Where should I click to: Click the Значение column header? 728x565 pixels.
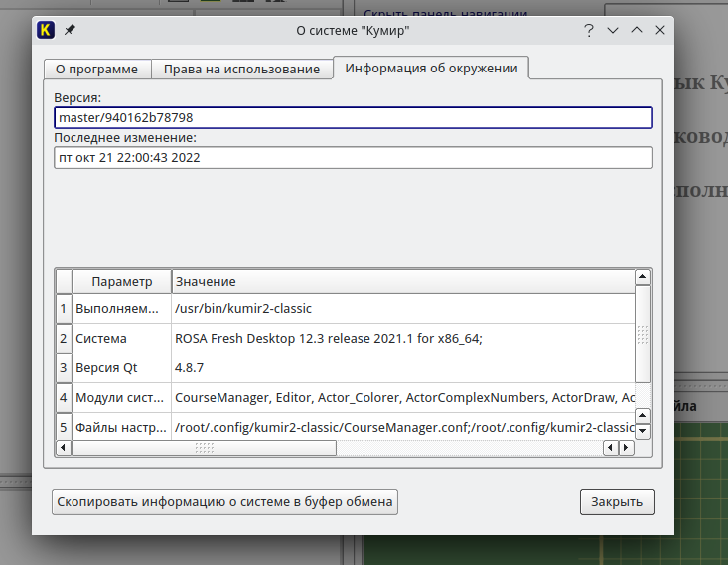pos(403,282)
